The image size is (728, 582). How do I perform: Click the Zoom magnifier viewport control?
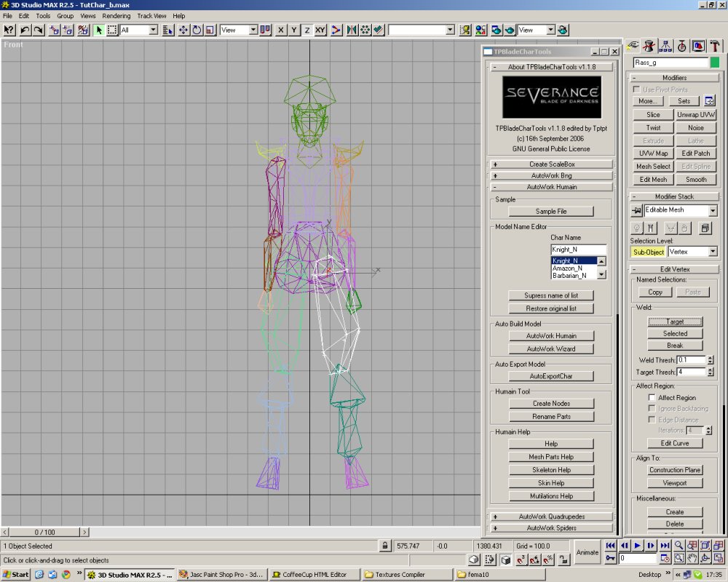[x=678, y=546]
